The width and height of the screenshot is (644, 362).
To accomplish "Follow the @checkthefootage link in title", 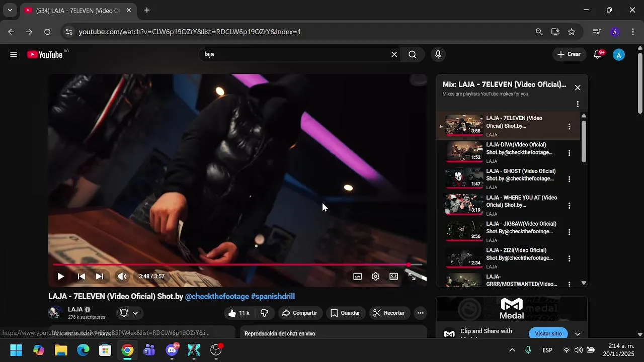I will coord(217,297).
